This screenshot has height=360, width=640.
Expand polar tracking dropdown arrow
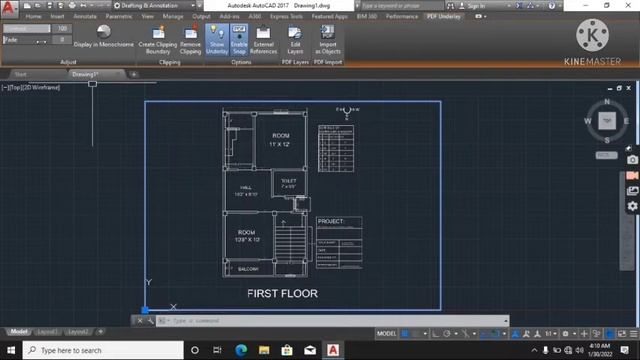456,333
